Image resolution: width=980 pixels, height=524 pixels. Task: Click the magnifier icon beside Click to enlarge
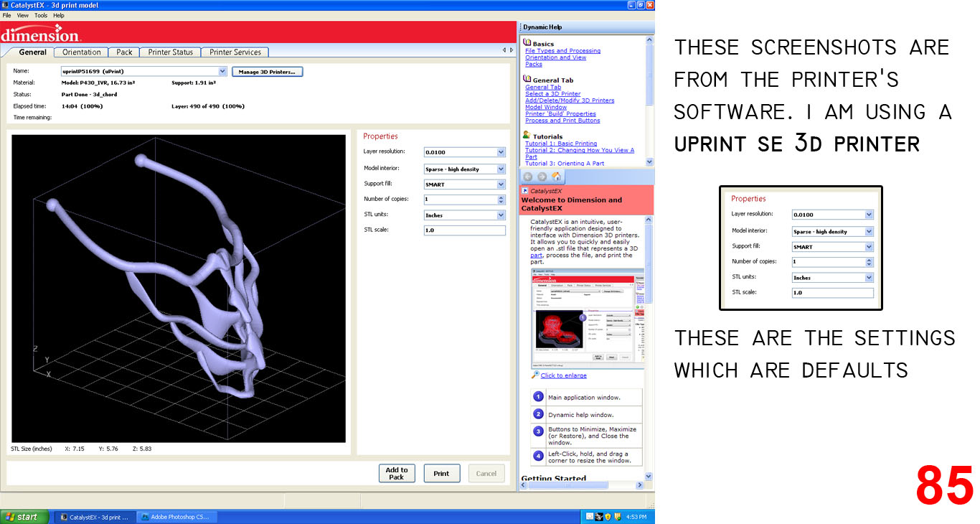[x=534, y=375]
